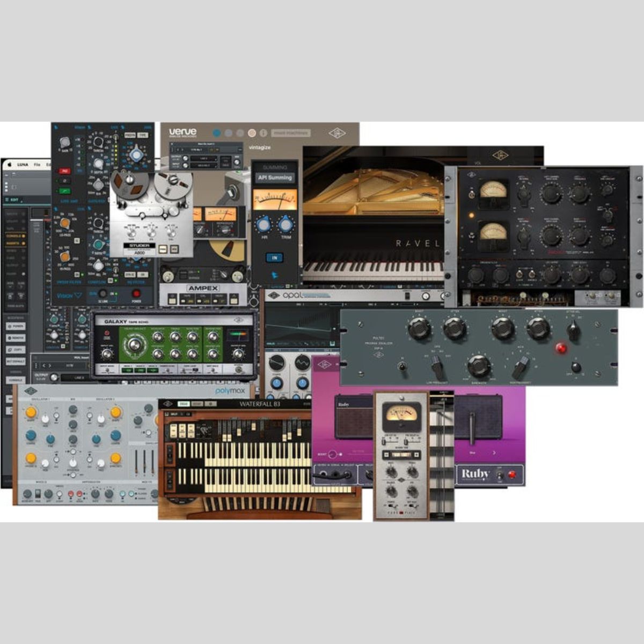Click the UA diamond logo in the Verve header
Screen dimensions: 644x644
tap(338, 133)
